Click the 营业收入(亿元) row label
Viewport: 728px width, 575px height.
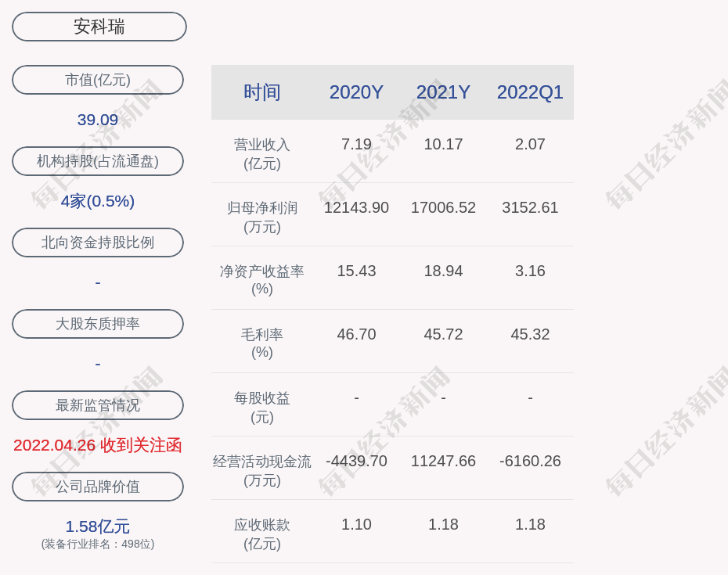click(x=262, y=154)
